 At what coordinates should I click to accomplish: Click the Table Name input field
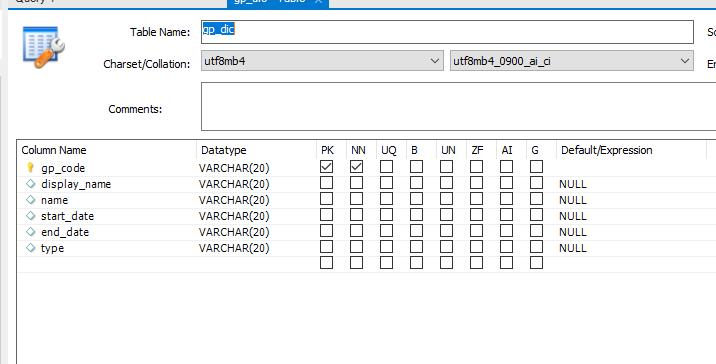[447, 32]
